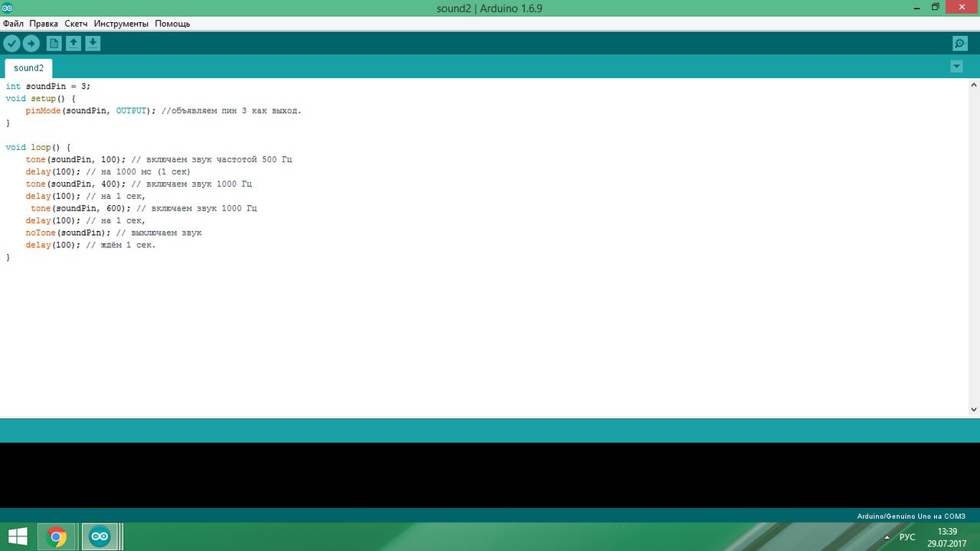Viewport: 980px width, 551px height.
Task: Click the 'void setup() {' line
Action: coord(41,99)
